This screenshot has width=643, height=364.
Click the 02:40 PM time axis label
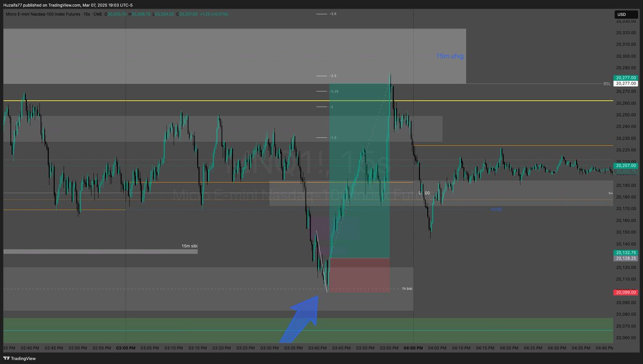pos(29,348)
